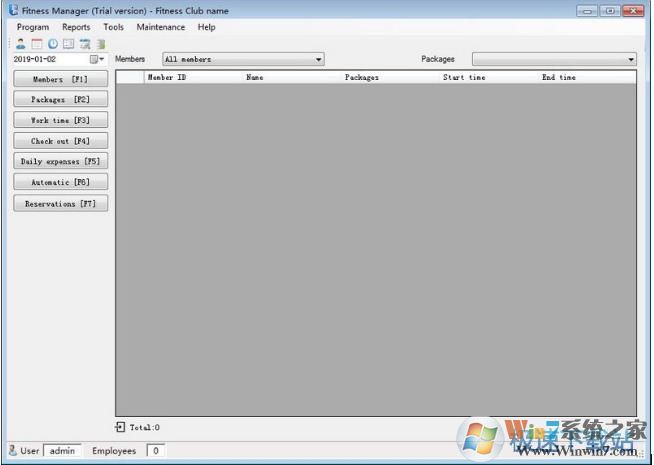654x465 pixels.
Task: Expand the All members dropdown
Action: 319,60
